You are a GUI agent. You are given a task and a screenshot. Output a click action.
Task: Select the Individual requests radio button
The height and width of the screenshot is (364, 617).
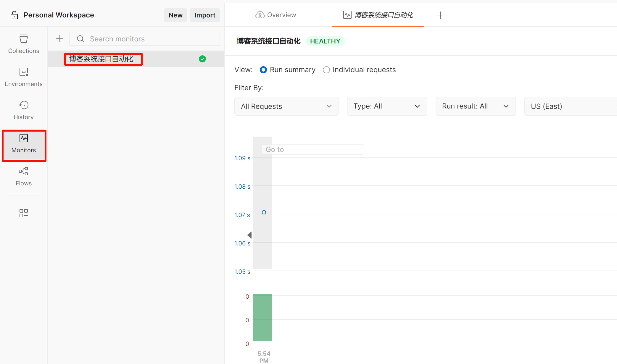326,70
